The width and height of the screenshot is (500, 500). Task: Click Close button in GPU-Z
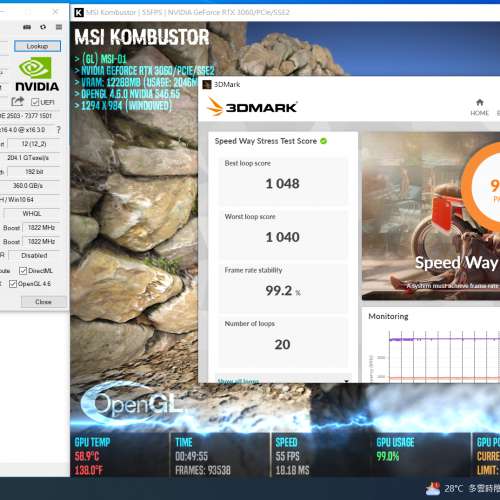pyautogui.click(x=44, y=302)
